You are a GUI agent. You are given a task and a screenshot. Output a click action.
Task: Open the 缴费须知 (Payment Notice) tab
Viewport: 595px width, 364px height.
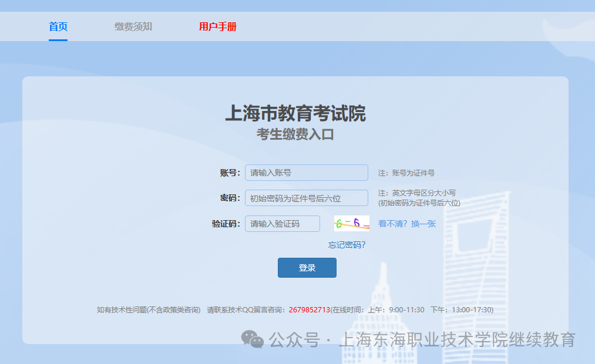(132, 26)
